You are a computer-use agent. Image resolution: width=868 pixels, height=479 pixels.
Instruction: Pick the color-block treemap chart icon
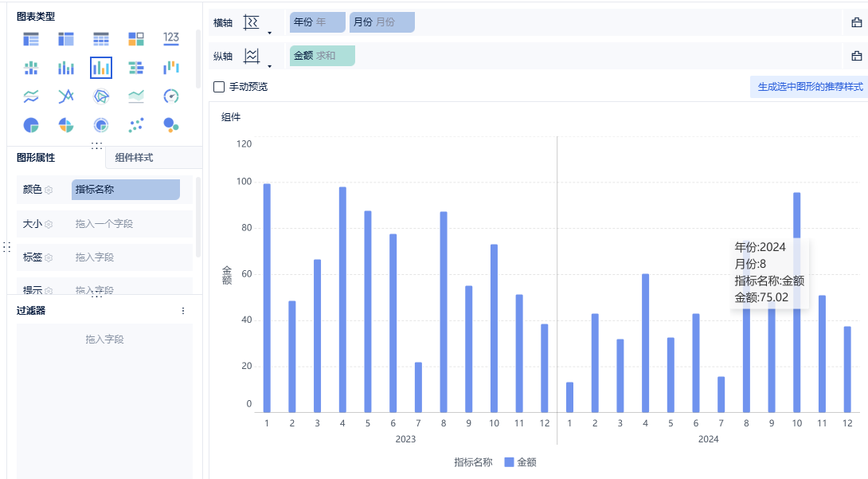point(135,39)
